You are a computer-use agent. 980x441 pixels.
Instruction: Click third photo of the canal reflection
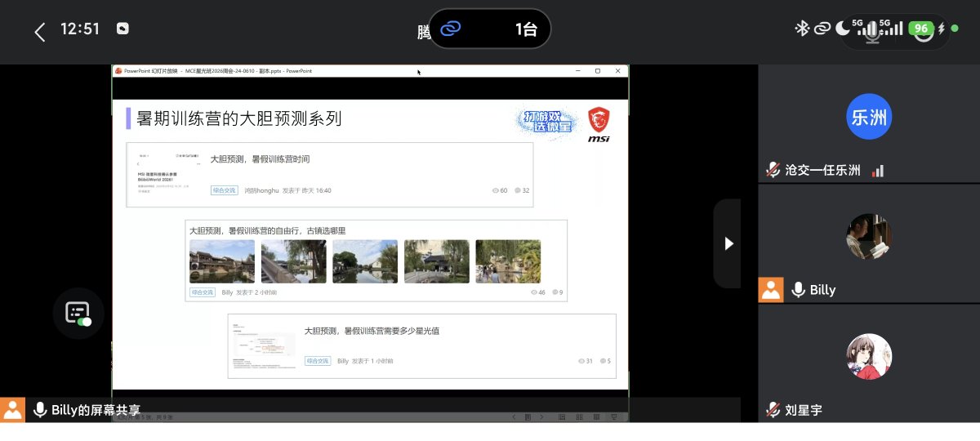pyautogui.click(x=365, y=261)
